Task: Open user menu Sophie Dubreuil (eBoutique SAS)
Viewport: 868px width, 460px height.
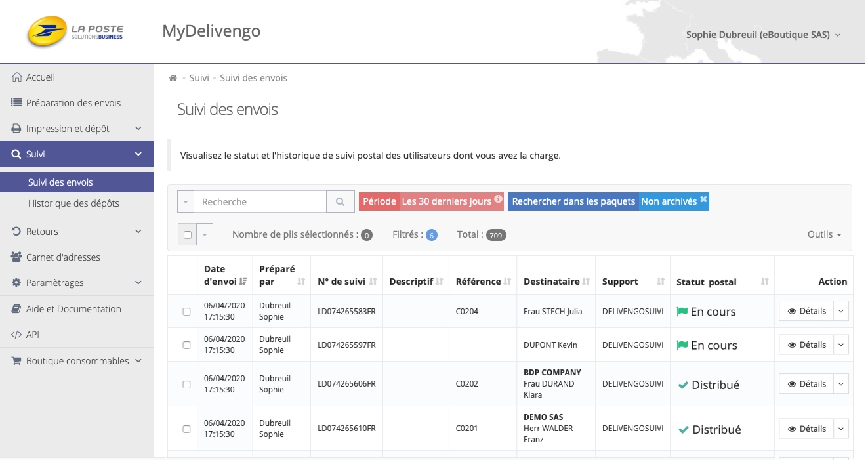Action: (763, 35)
